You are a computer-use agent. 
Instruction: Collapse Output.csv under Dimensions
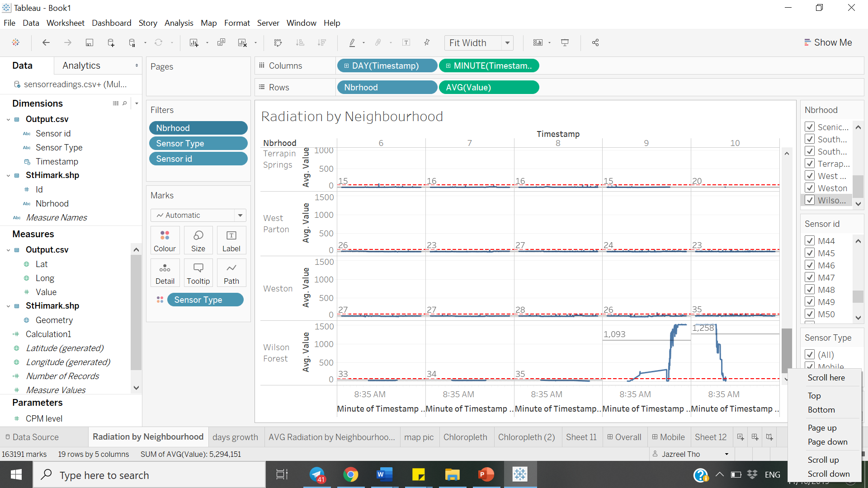tap(8, 119)
